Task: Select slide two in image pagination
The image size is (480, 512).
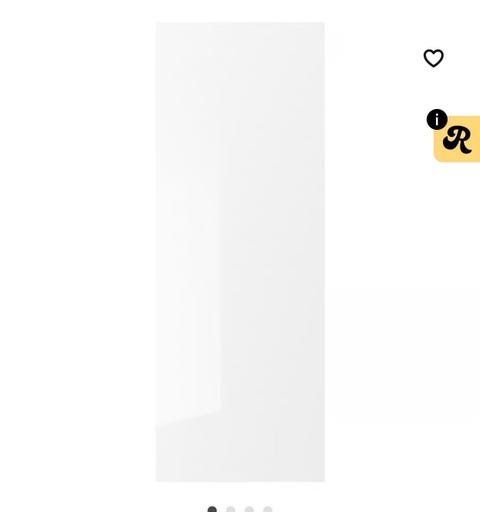Action: (x=231, y=509)
